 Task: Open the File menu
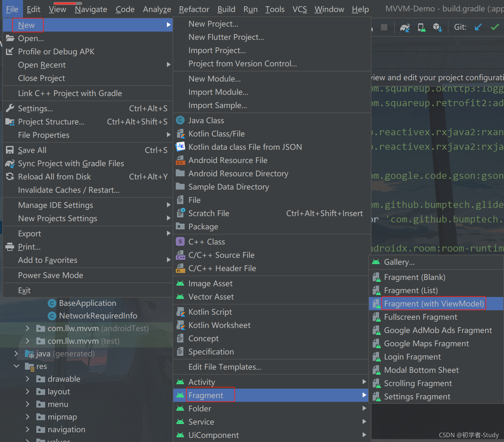(x=12, y=9)
